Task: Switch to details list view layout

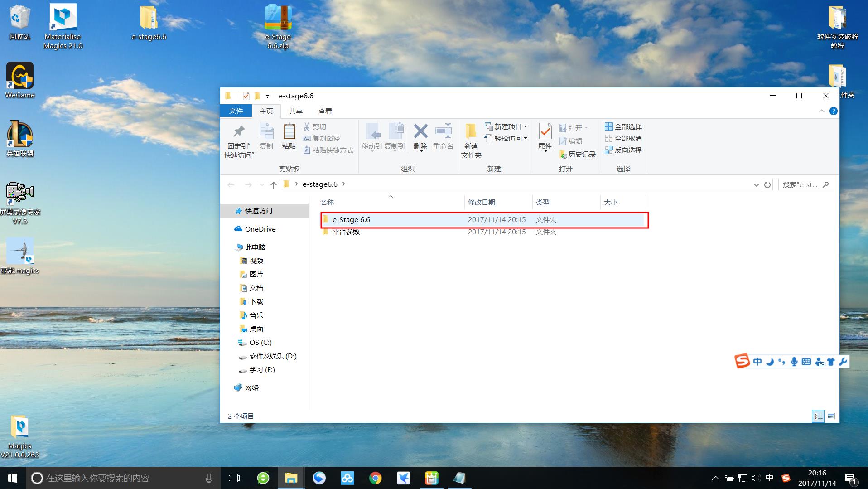Action: point(818,416)
